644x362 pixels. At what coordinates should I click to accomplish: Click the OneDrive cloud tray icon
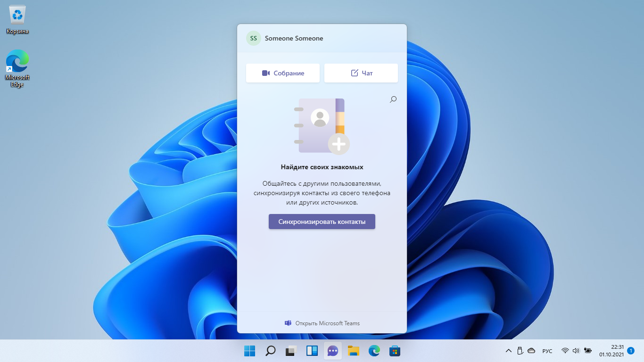(531, 351)
